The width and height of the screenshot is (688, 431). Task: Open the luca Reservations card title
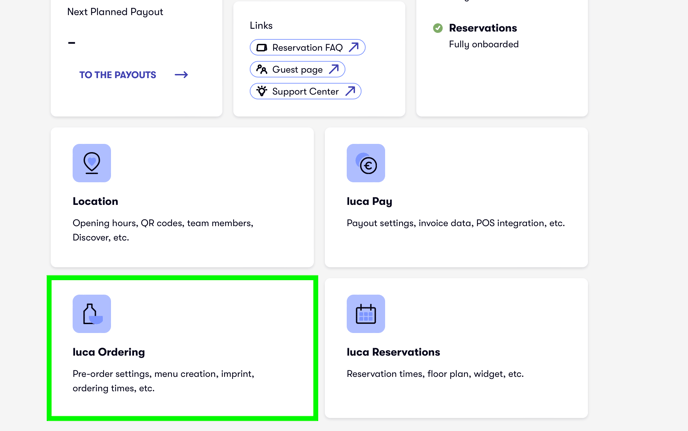click(393, 352)
